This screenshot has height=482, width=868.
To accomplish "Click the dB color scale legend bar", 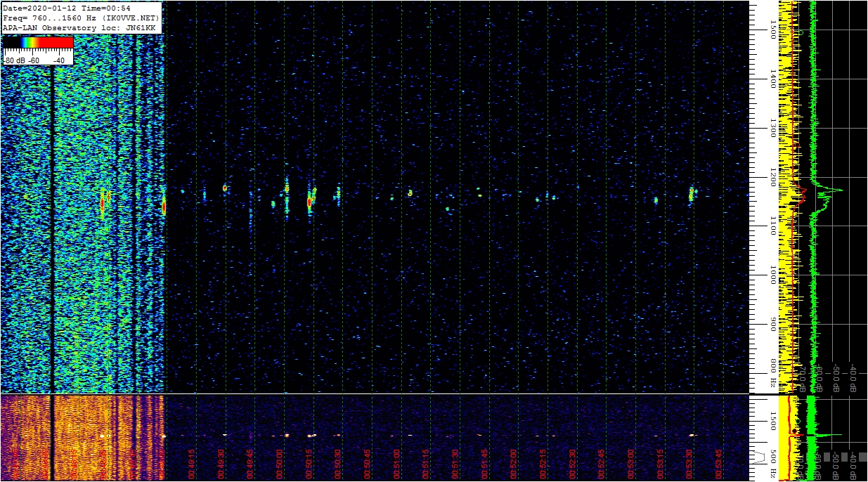I will coord(38,43).
